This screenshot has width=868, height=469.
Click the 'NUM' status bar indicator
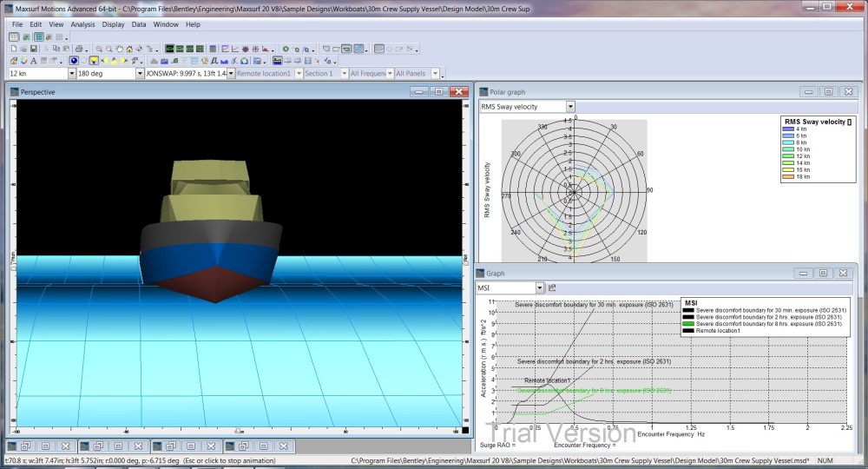point(825,460)
